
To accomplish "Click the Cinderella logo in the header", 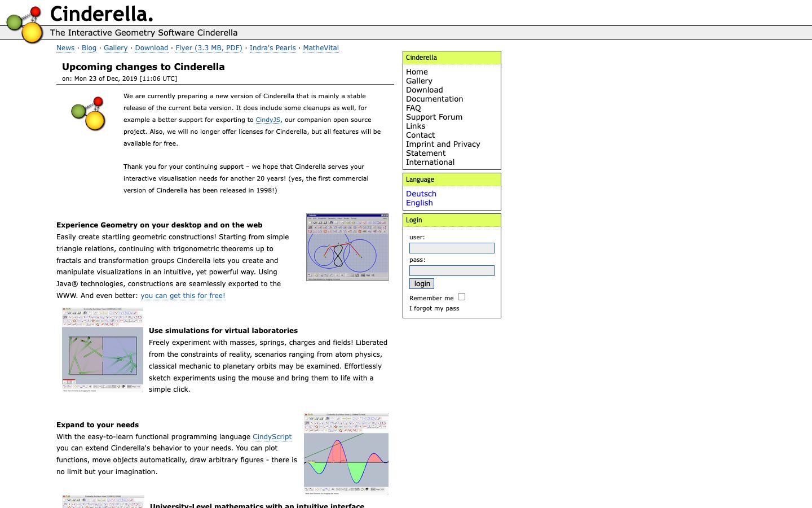I will click(25, 25).
